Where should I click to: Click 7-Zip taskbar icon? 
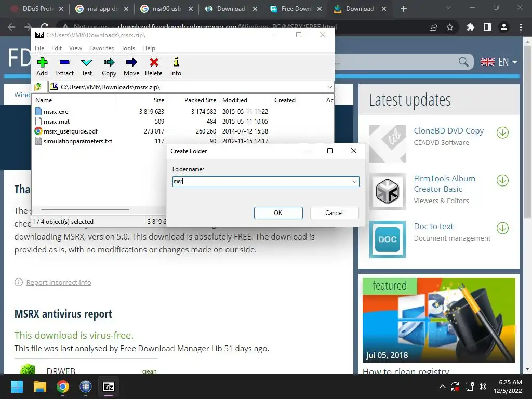click(109, 387)
